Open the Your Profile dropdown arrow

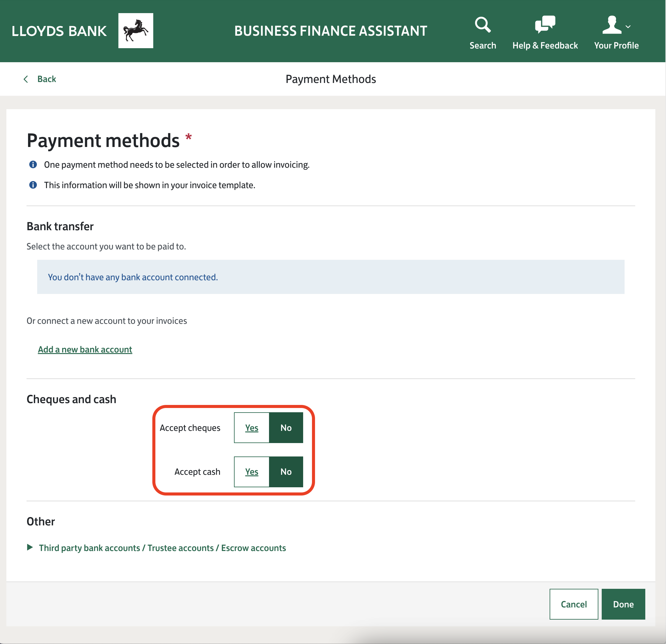click(x=628, y=27)
